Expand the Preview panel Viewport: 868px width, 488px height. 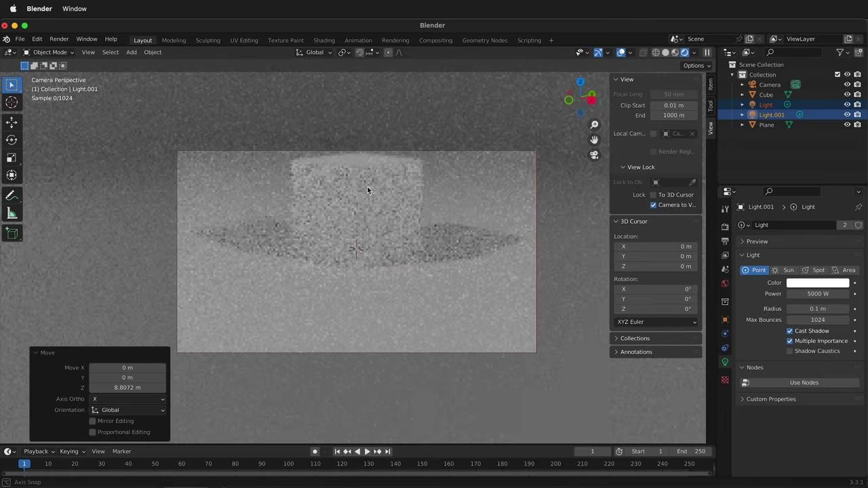[757, 241]
